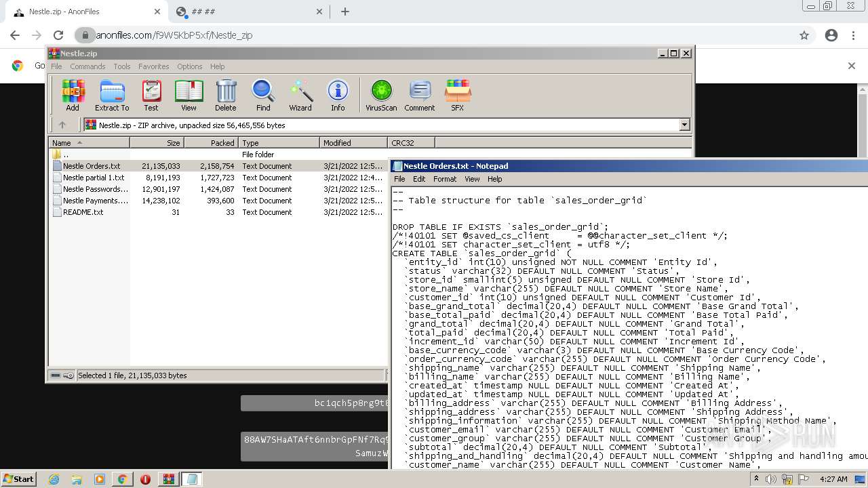
Task: Sort by Type column header
Action: (279, 142)
